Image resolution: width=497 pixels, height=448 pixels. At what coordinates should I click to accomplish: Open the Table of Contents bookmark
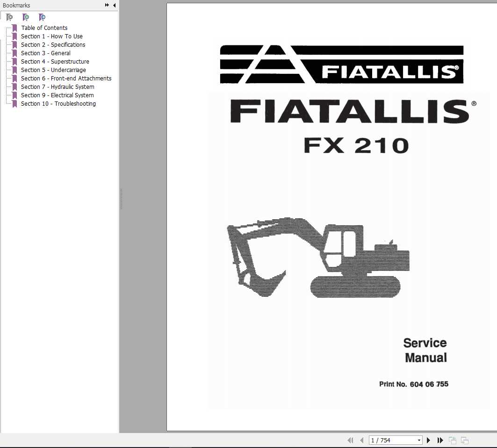tap(44, 28)
